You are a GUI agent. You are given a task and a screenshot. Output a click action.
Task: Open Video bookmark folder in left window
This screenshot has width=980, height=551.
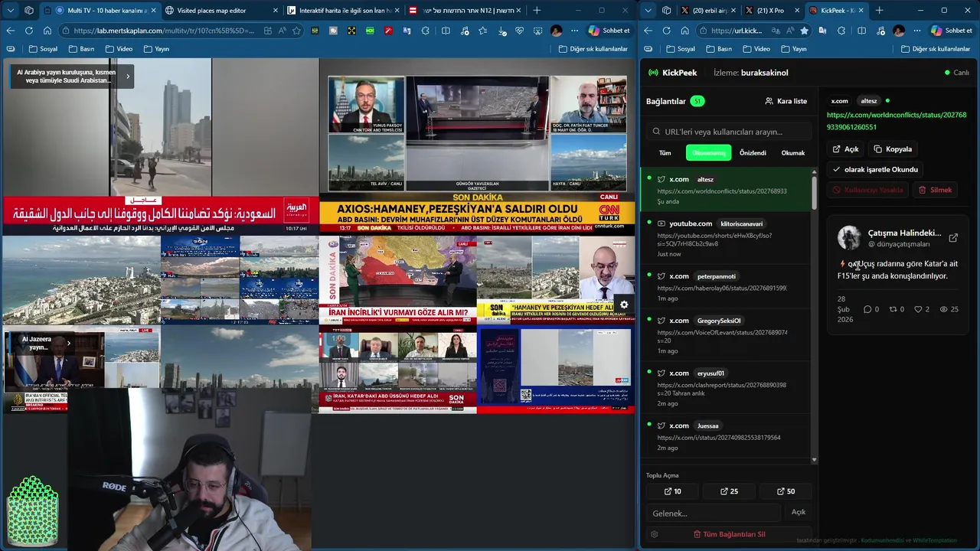point(118,49)
